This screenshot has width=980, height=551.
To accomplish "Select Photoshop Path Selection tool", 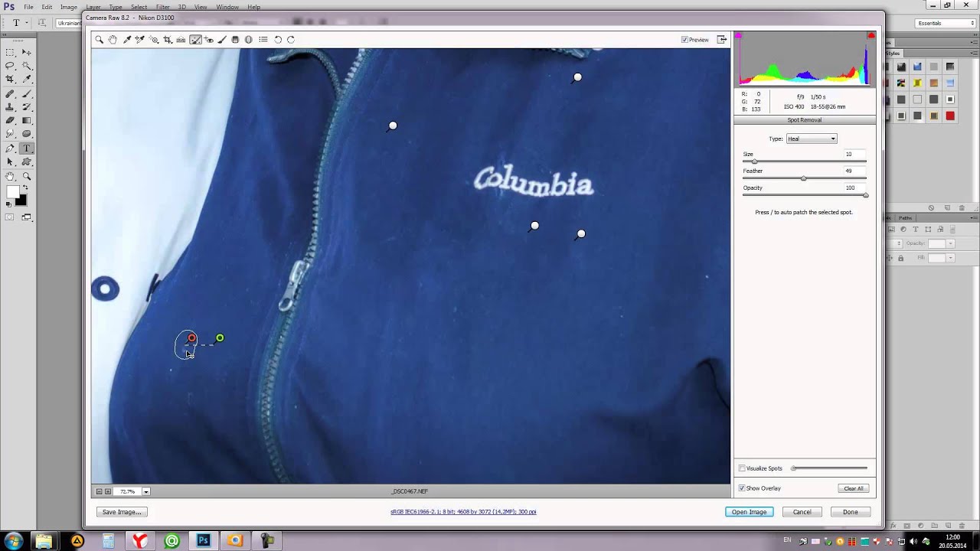I will tap(10, 162).
